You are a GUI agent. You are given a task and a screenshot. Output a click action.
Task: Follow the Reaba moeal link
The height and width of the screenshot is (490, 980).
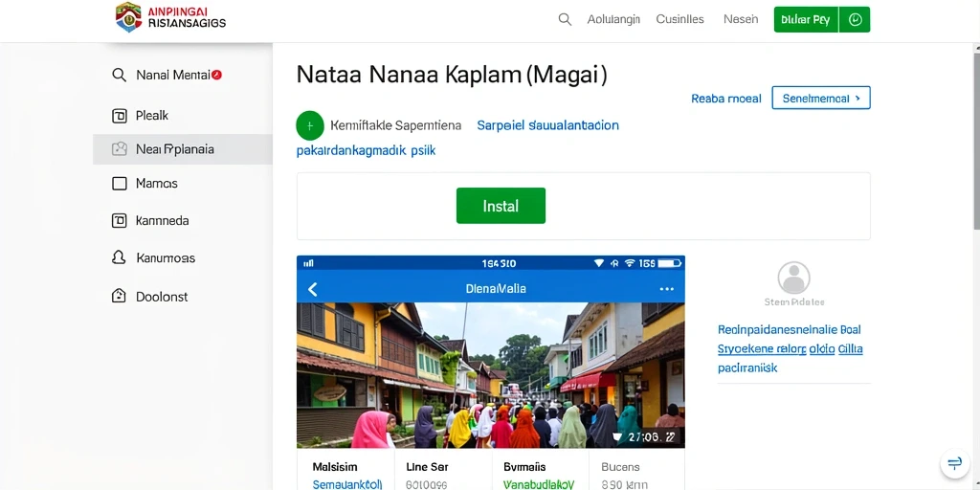click(x=726, y=99)
